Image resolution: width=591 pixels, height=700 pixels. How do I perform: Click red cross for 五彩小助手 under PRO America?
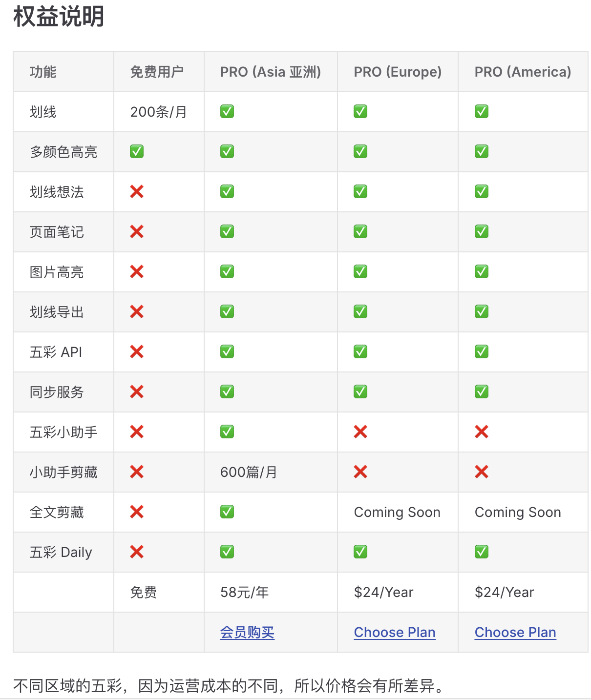[x=482, y=432]
